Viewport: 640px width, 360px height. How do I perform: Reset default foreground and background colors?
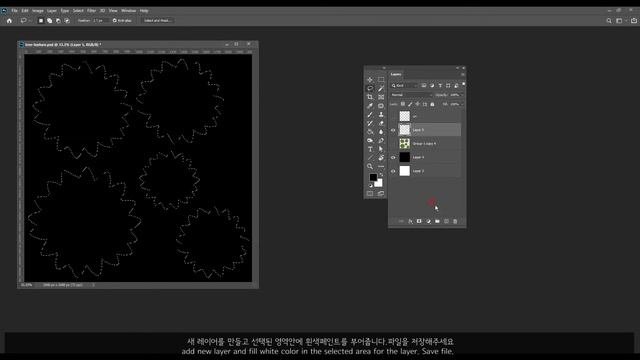pyautogui.click(x=371, y=186)
